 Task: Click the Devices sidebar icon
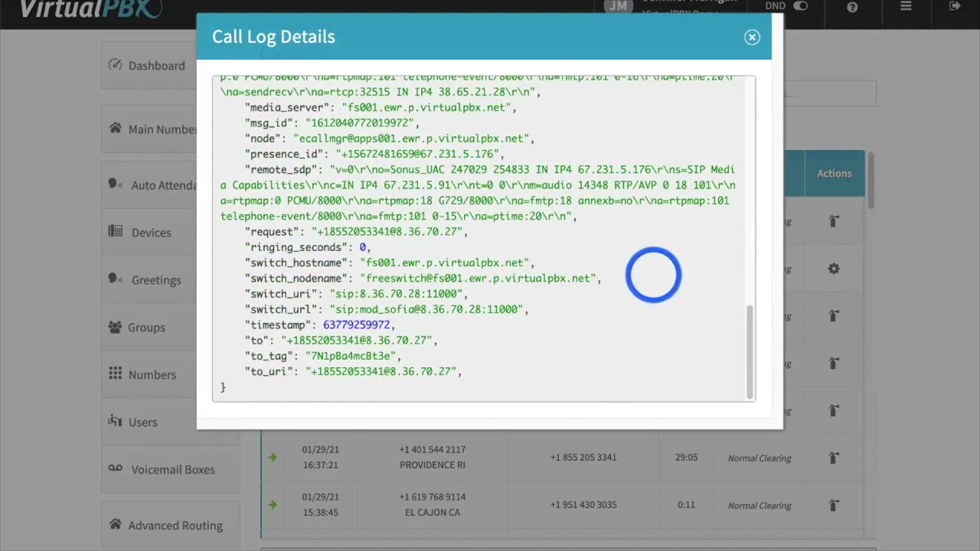(115, 231)
